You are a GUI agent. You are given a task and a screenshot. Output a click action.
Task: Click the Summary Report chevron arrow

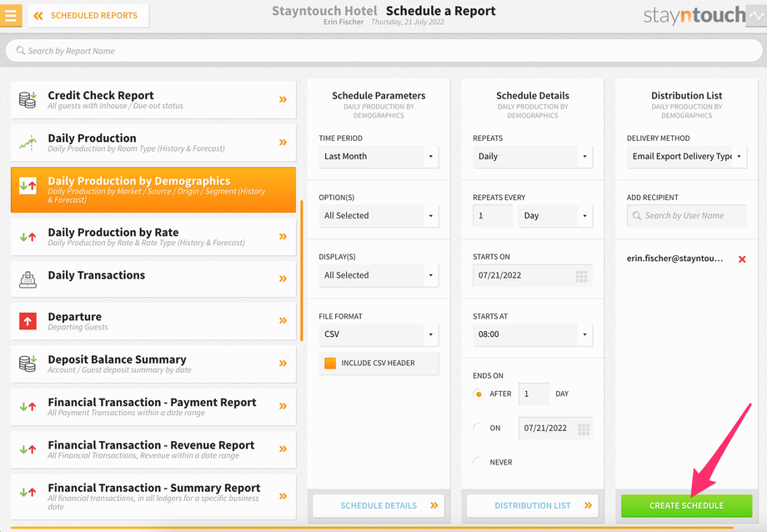pyautogui.click(x=283, y=496)
